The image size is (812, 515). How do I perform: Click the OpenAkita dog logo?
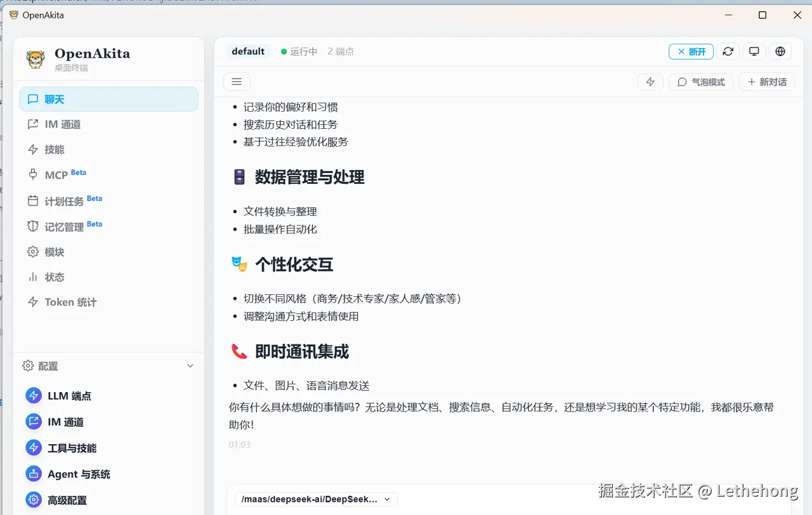36,59
